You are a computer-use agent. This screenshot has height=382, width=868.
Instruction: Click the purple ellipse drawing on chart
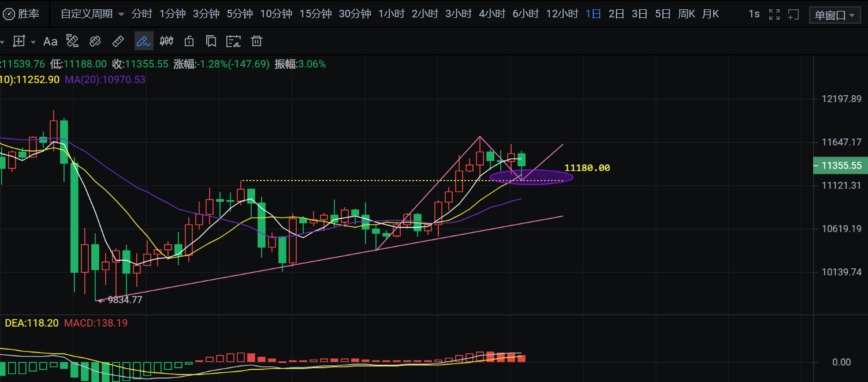[531, 177]
